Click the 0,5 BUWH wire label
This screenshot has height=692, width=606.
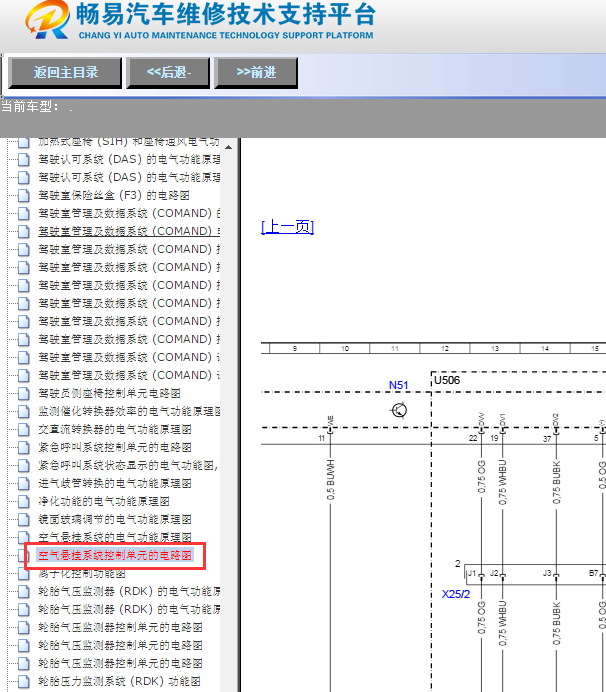tap(331, 480)
